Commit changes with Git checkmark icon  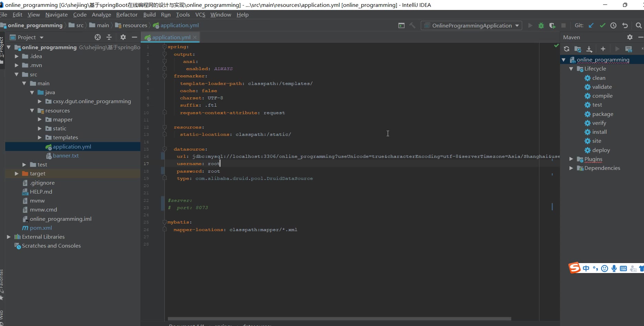pos(602,25)
